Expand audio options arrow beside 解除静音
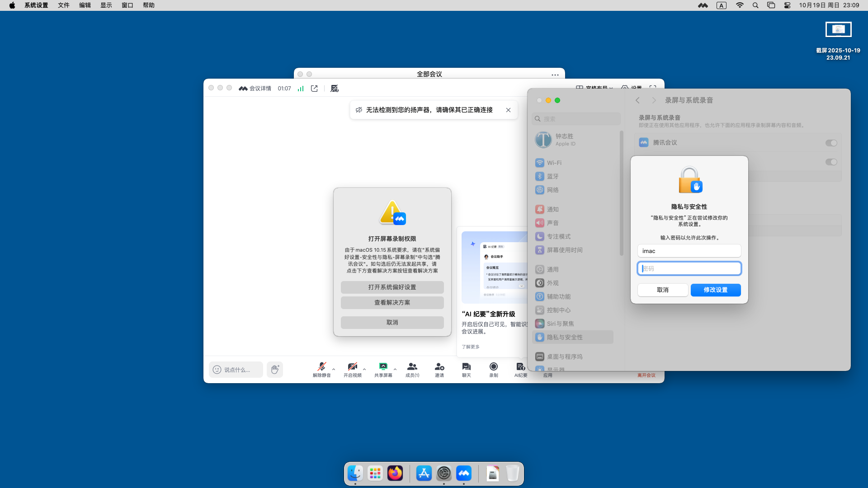Viewport: 868px width, 488px height. tap(334, 369)
